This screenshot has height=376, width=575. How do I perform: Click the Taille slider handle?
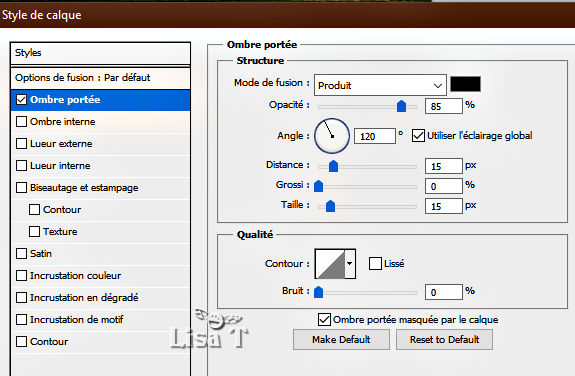pos(330,206)
